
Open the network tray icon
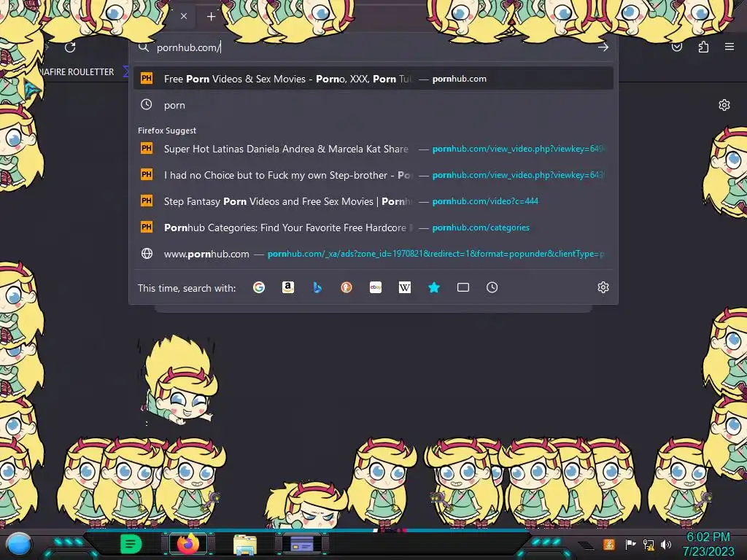coord(649,544)
